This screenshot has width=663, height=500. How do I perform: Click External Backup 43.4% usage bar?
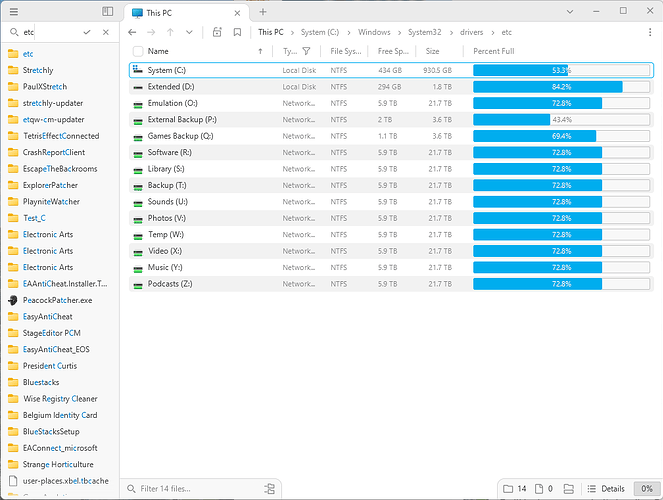click(x=562, y=120)
